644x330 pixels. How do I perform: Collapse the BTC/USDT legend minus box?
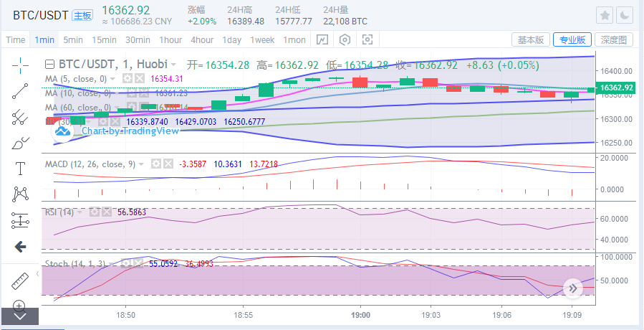pyautogui.click(x=49, y=64)
